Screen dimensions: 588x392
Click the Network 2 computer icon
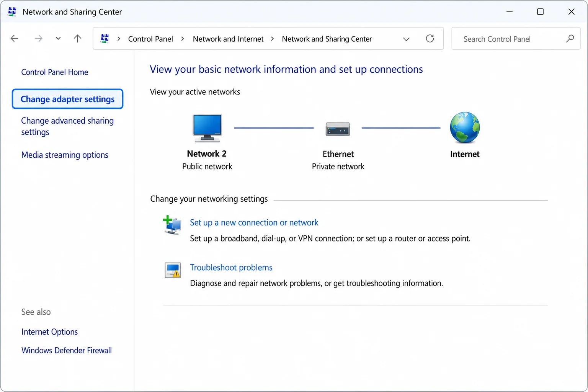[x=207, y=128]
